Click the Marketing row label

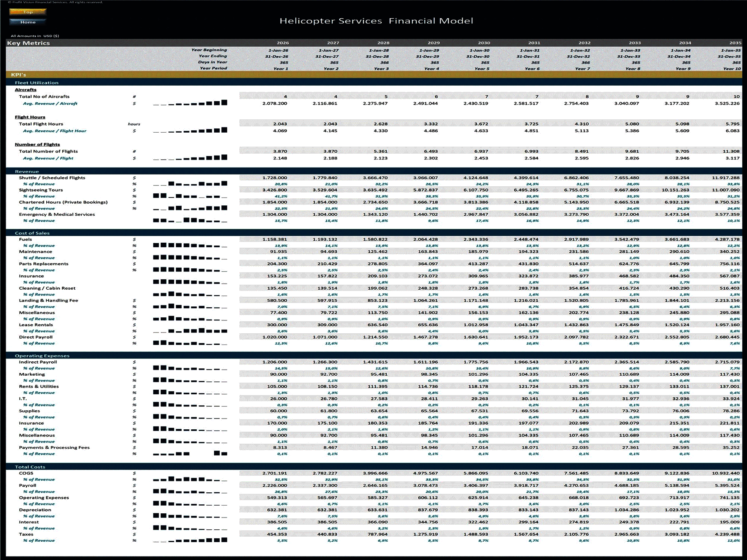point(32,374)
